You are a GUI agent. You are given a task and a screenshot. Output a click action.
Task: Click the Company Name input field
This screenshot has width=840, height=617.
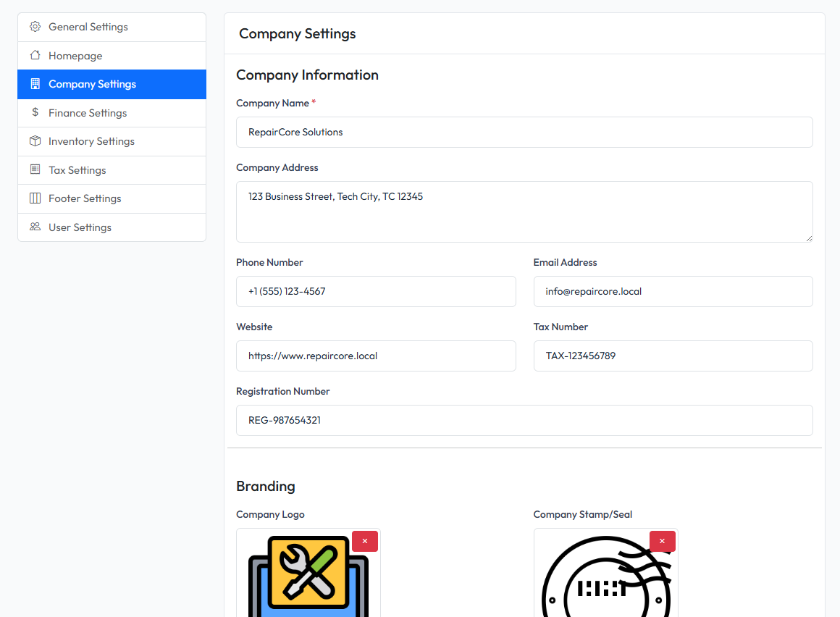tap(524, 132)
